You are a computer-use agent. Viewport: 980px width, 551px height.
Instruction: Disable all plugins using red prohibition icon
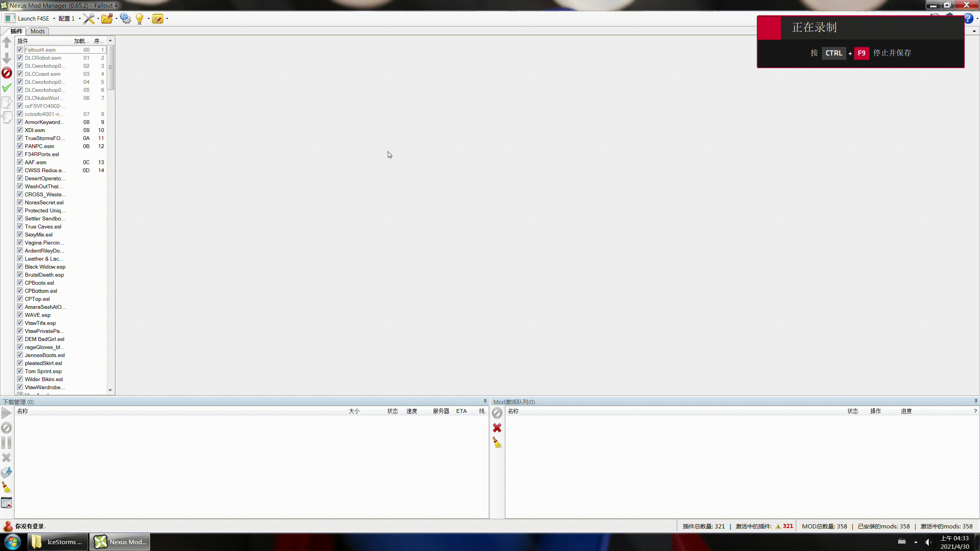tap(7, 73)
